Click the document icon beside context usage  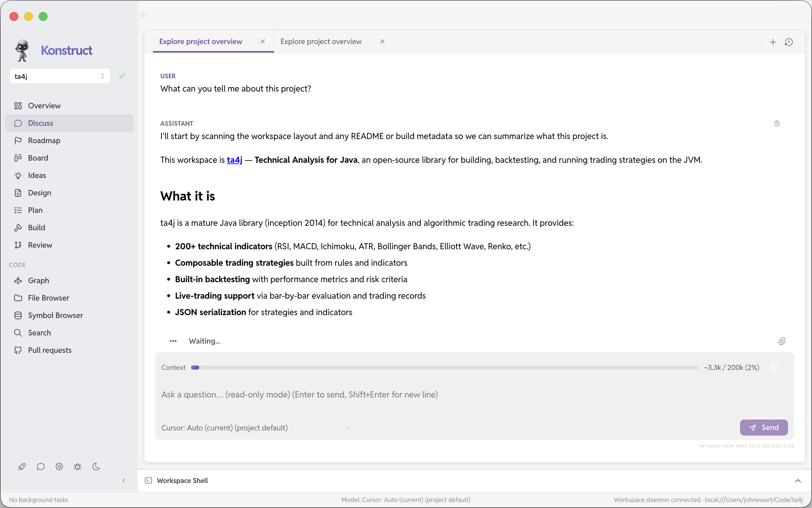775,368
